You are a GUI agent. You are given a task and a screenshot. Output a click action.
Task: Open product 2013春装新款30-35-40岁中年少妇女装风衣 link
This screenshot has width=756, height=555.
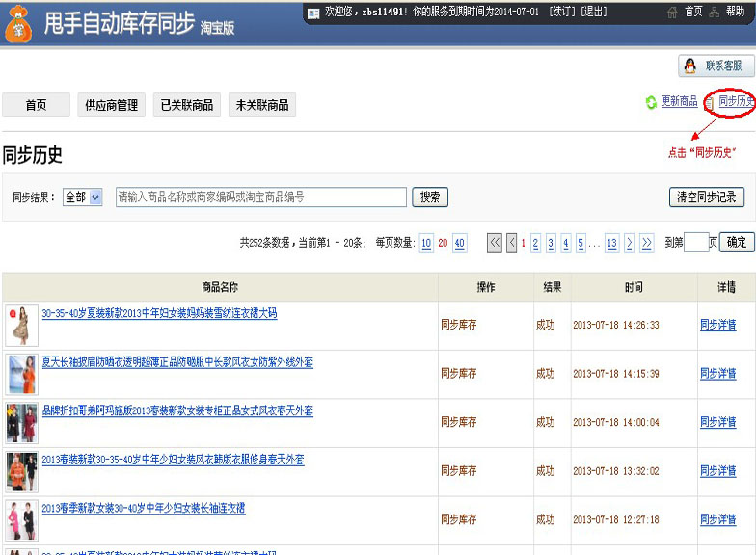pos(174,460)
